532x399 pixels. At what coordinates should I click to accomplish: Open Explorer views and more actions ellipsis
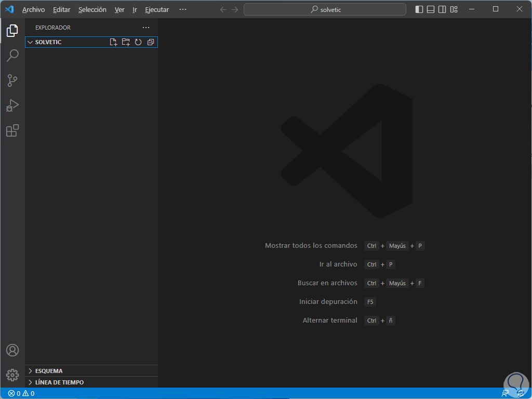[x=146, y=28]
